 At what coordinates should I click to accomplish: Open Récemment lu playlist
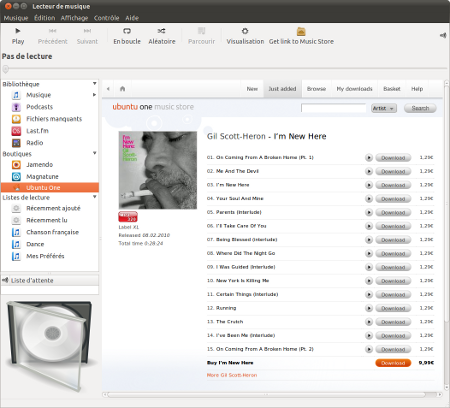click(x=50, y=220)
